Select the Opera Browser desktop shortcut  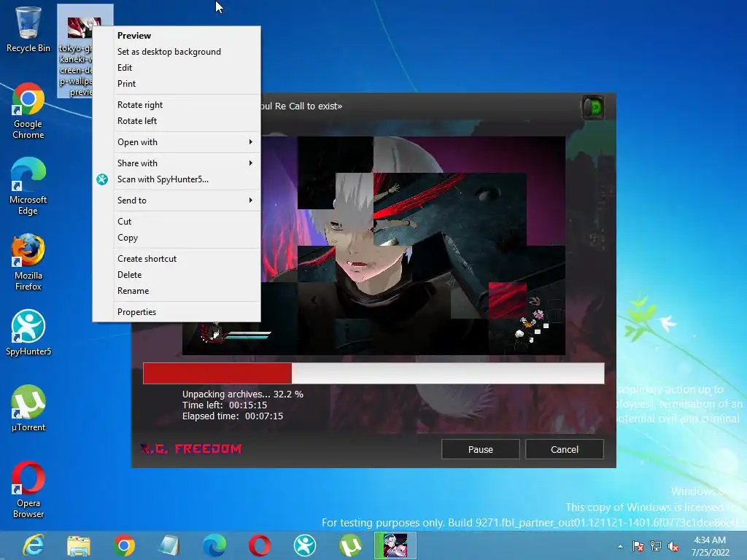click(x=28, y=489)
